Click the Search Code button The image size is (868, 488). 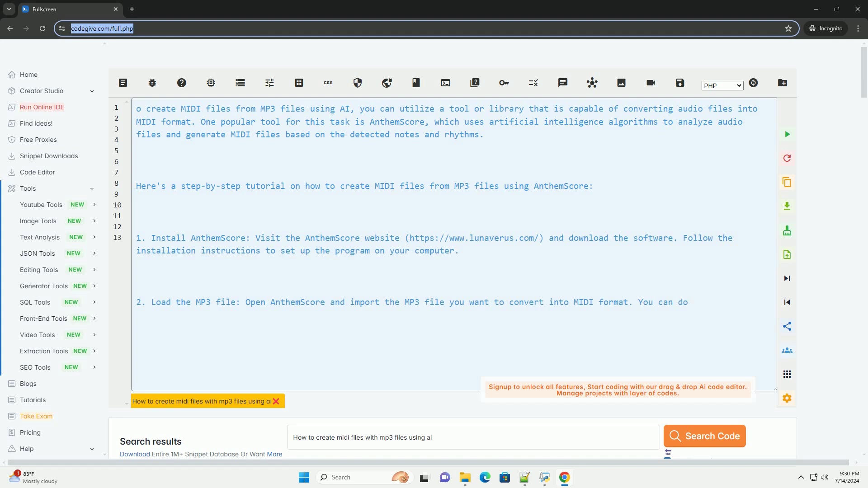click(704, 436)
